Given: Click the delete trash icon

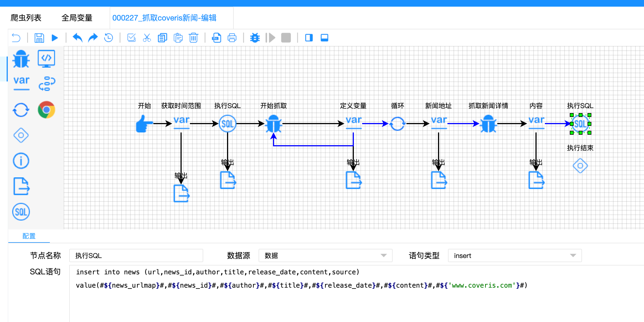Looking at the screenshot, I should pos(193,38).
